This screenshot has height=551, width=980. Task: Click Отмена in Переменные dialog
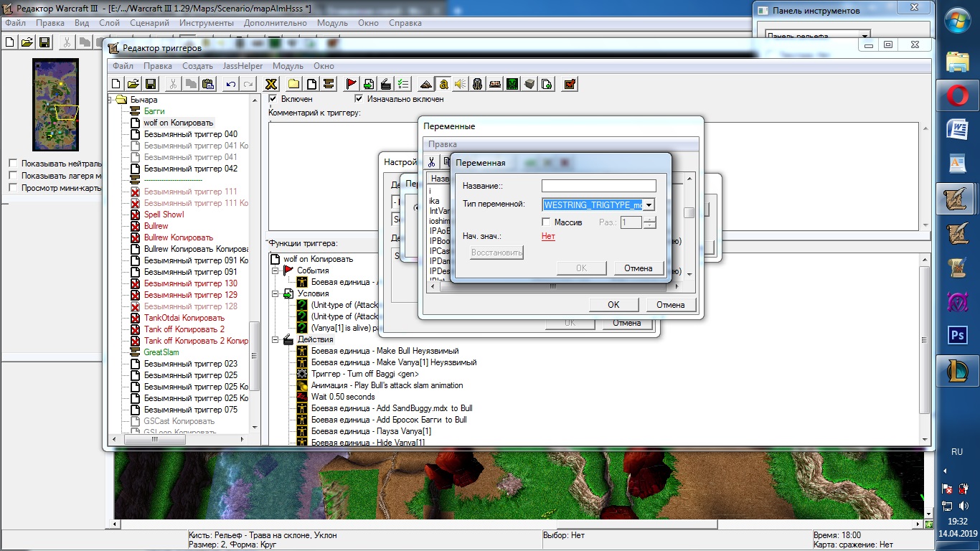671,304
